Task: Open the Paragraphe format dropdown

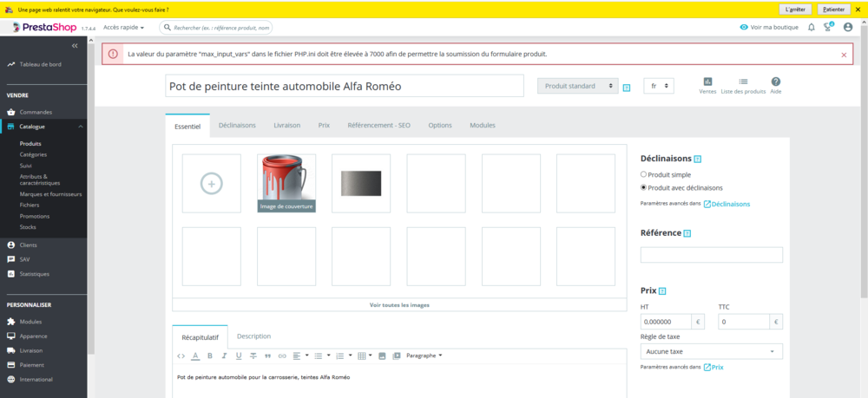Action: coord(424,356)
